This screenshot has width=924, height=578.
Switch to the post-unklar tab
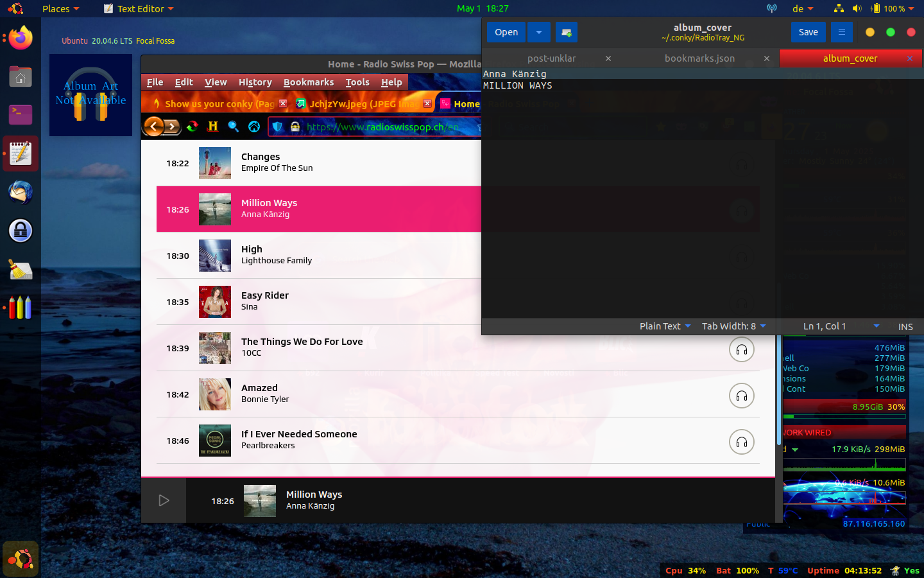pos(552,58)
